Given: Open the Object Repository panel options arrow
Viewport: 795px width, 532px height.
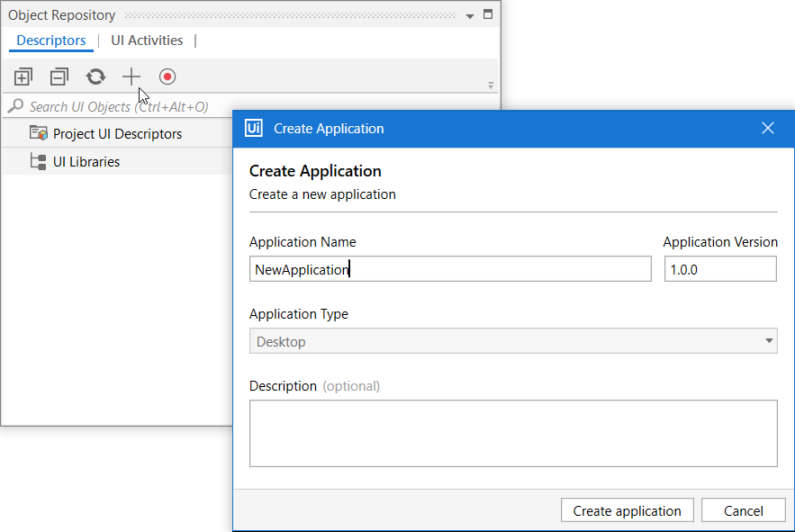Looking at the screenshot, I should coord(469,15).
